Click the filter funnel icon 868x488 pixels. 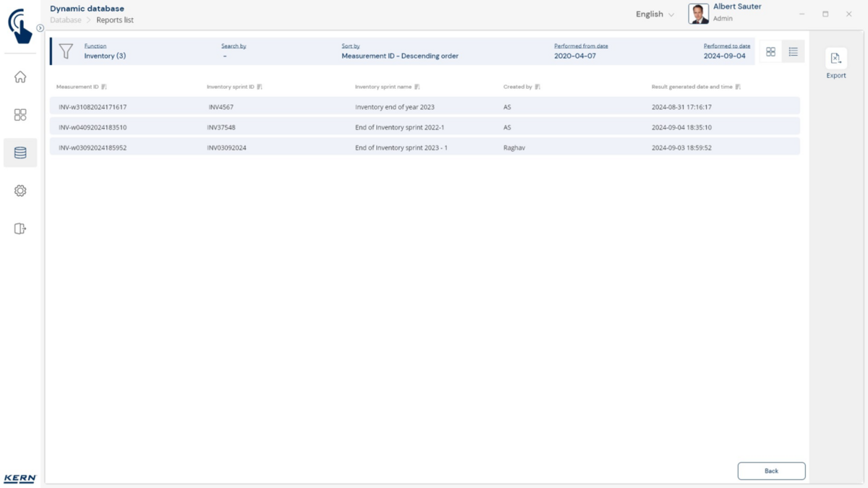66,51
